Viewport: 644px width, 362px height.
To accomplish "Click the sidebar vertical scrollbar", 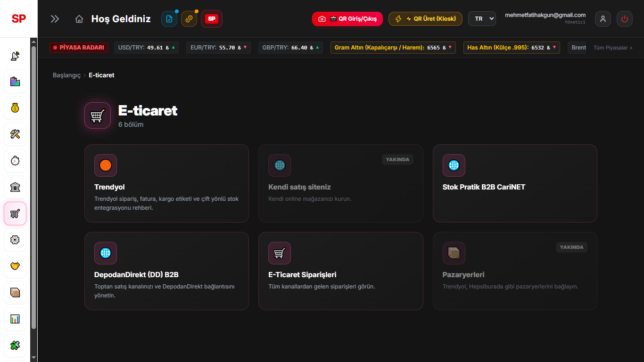I will (33, 187).
